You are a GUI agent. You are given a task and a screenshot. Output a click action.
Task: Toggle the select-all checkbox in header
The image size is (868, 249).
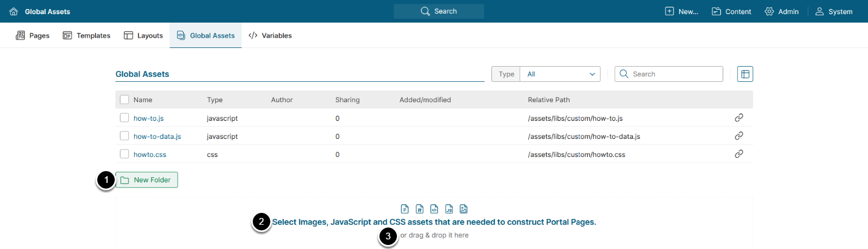click(124, 100)
